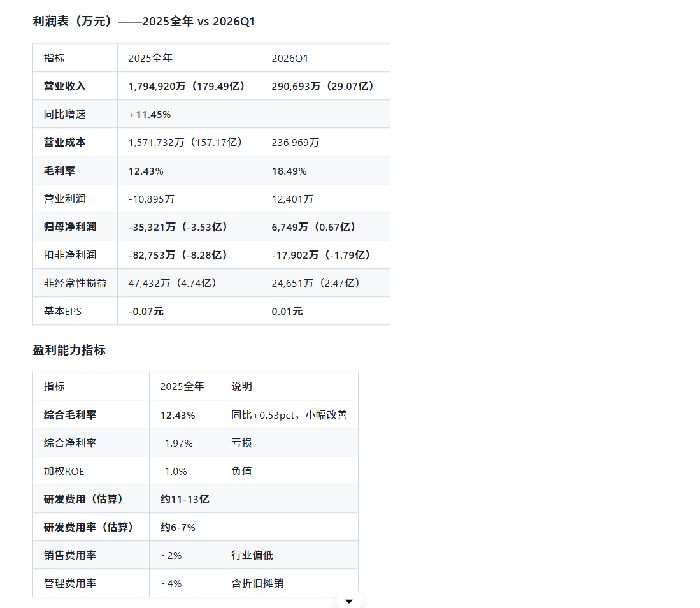Select the cell "6,749万（0.67亿）"

(313, 227)
